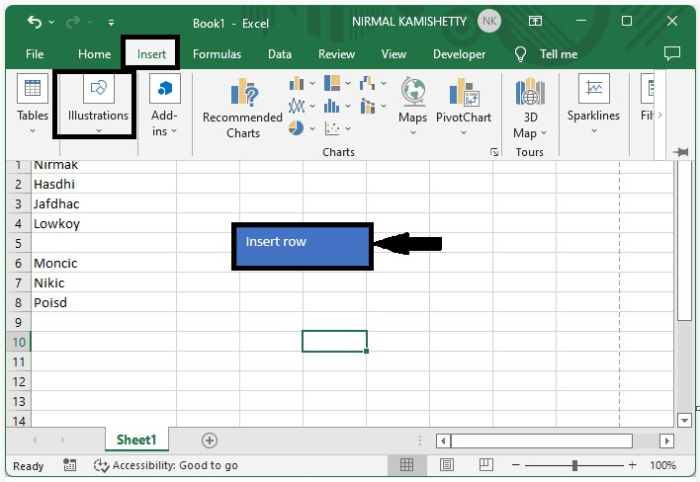Image resolution: width=700 pixels, height=482 pixels.
Task: Open the Add-ins dropdown
Action: pos(164,106)
